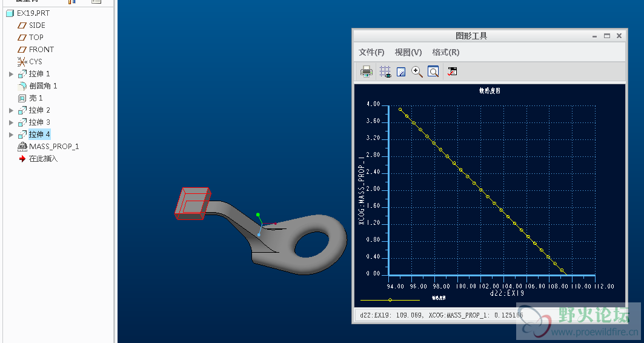This screenshot has width=644, height=343.
Task: Select the SIDE datum plane
Action: pyautogui.click(x=37, y=25)
